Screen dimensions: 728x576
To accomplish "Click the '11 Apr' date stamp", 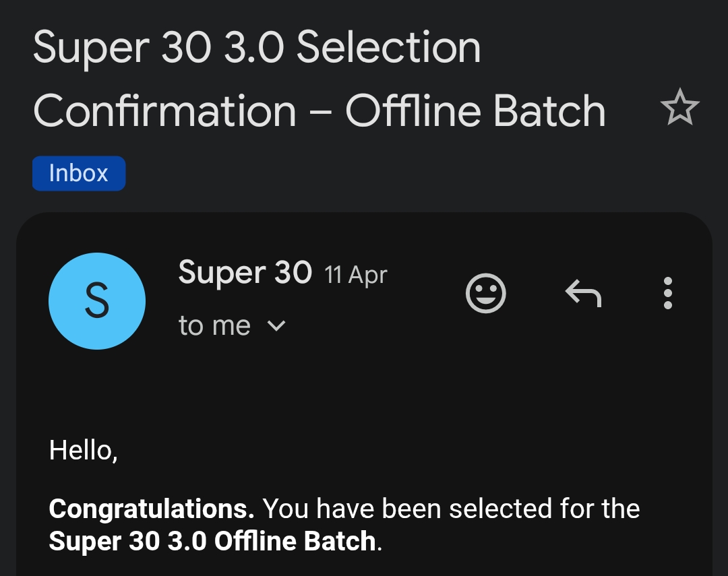I will pyautogui.click(x=356, y=274).
